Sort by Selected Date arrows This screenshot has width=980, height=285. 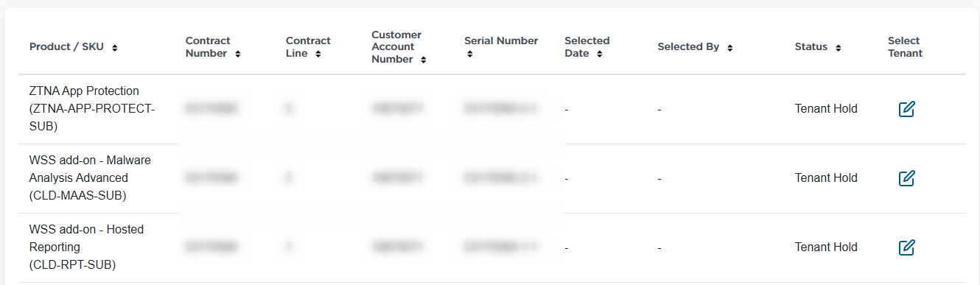point(600,54)
